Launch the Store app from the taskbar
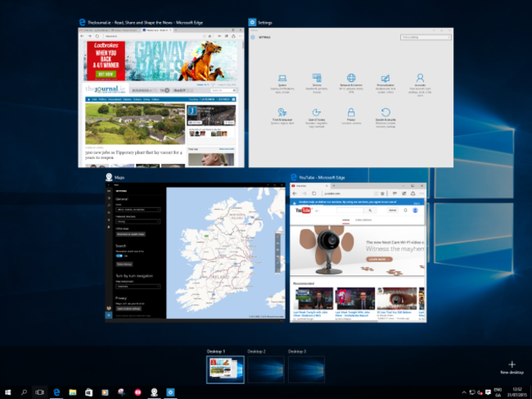 [88, 392]
